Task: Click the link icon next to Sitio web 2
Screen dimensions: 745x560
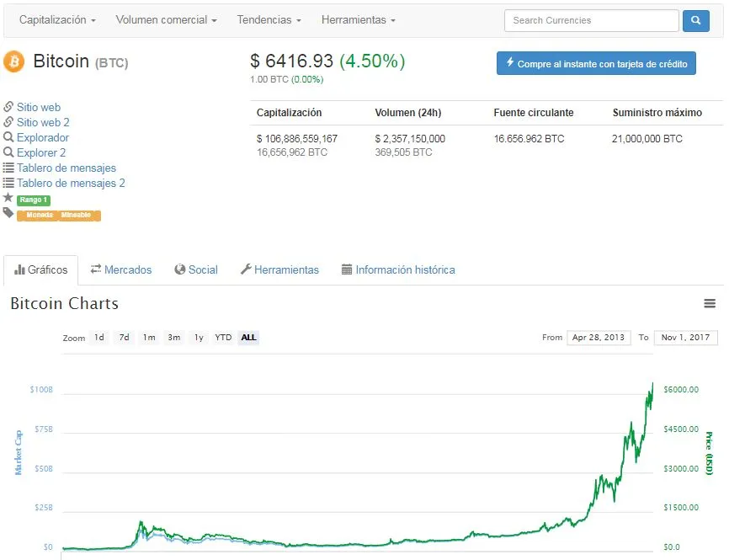Action: (x=8, y=122)
